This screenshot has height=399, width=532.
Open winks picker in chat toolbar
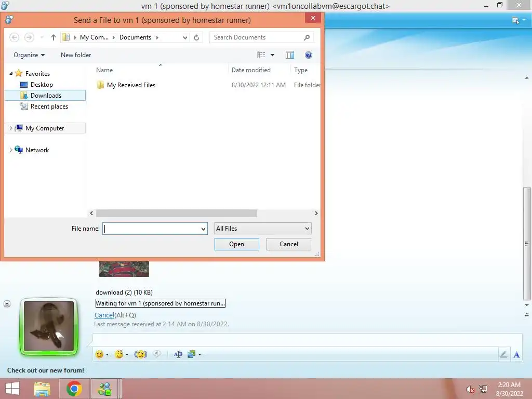tap(119, 354)
